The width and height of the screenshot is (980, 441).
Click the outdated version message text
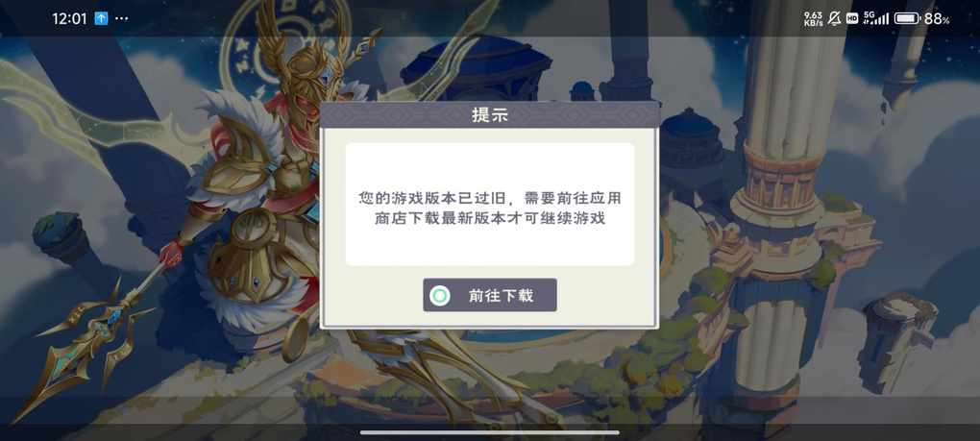click(x=489, y=208)
